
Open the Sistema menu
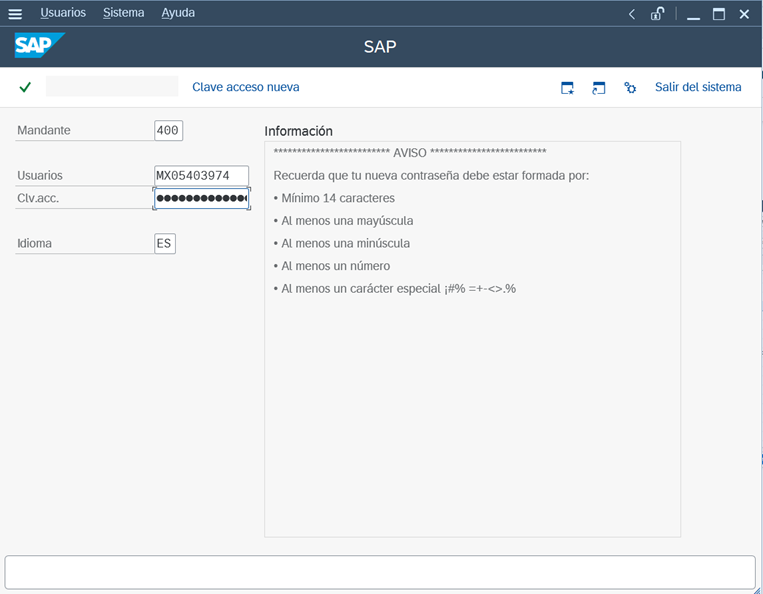click(x=124, y=13)
